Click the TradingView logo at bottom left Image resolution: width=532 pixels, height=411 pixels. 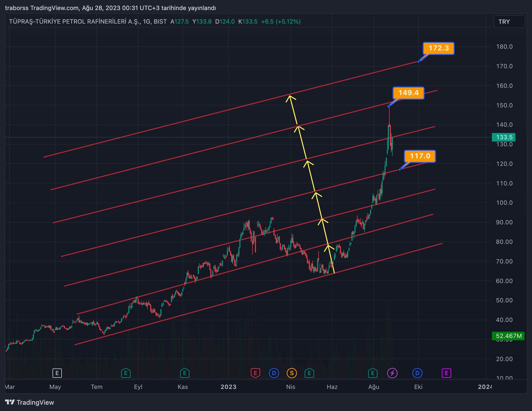click(29, 402)
